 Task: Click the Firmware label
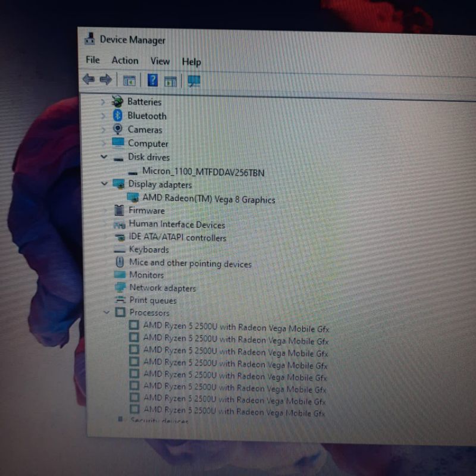[x=146, y=211]
